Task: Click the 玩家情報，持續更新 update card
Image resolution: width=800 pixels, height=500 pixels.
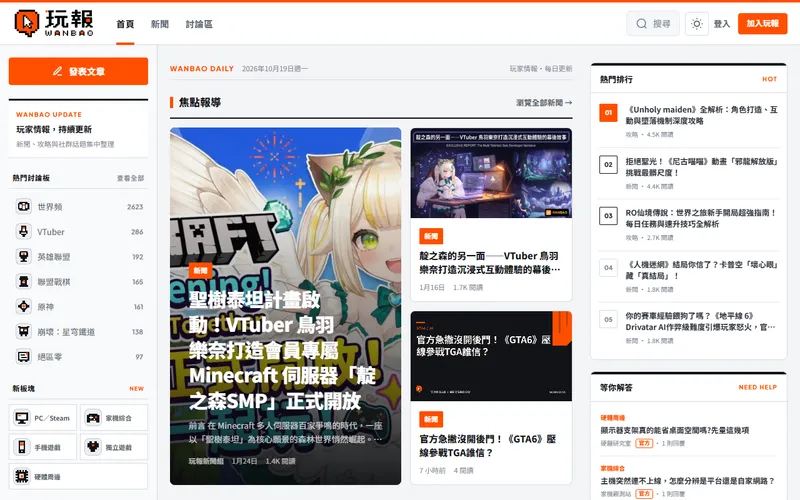Action: [79, 129]
